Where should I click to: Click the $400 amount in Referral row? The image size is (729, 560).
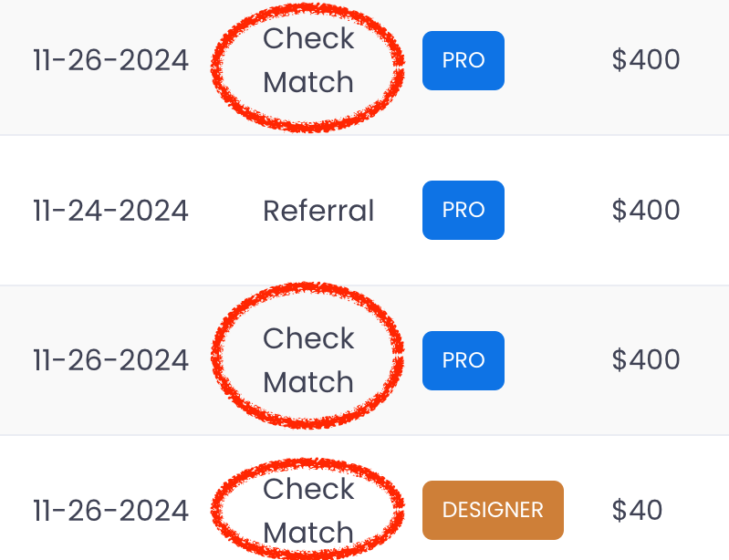pyautogui.click(x=646, y=210)
